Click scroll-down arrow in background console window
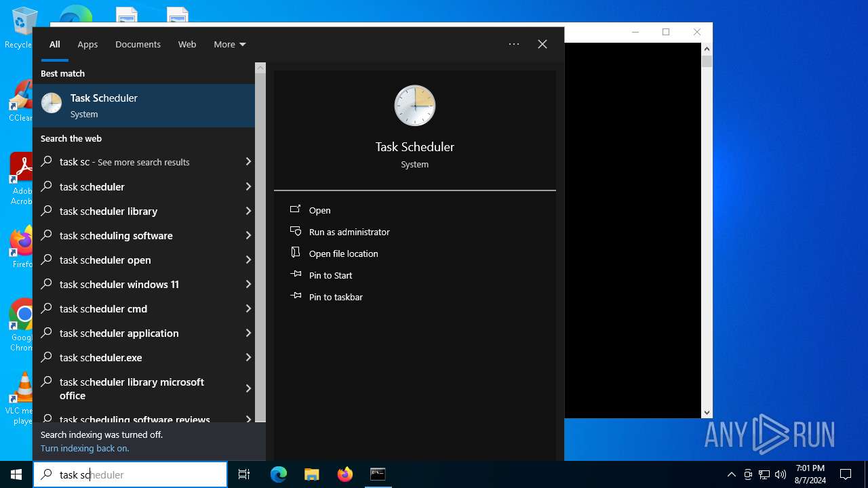Viewport: 868px width, 488px height. [707, 412]
